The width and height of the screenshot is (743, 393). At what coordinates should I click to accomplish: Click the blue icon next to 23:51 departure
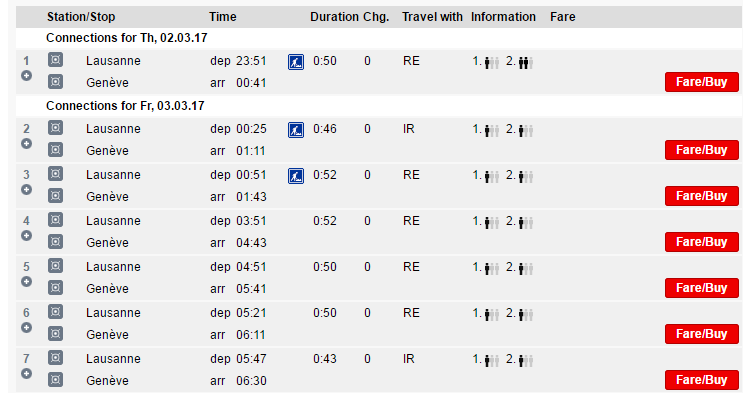pos(296,62)
